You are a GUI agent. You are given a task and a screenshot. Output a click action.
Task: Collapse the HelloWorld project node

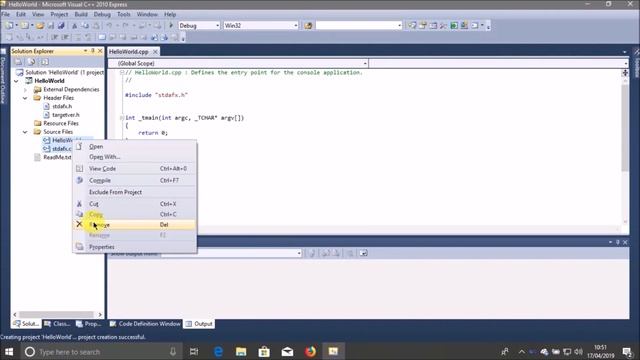point(17,81)
